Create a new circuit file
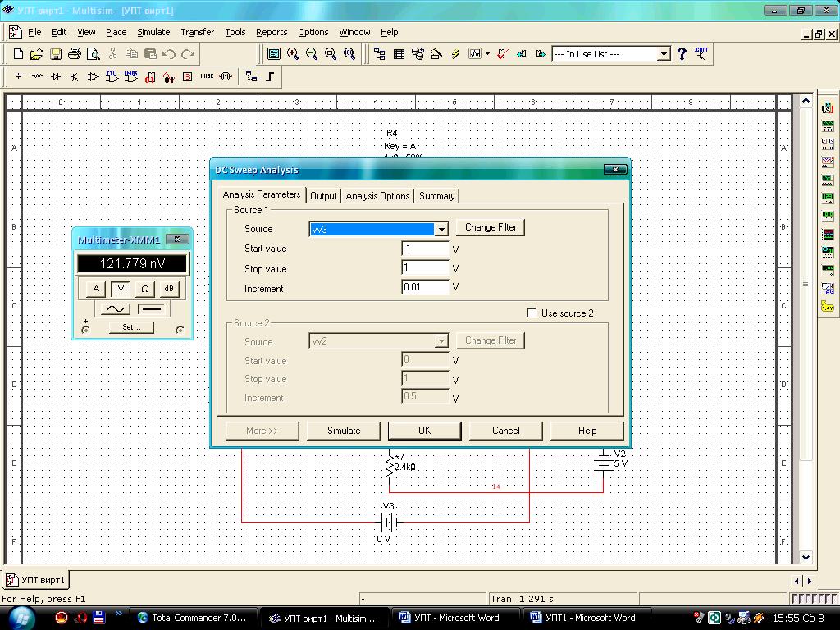The width and height of the screenshot is (840, 630). click(x=18, y=54)
